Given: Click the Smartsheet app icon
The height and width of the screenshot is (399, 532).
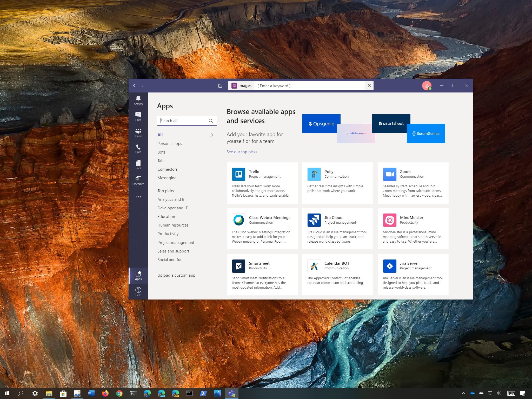Looking at the screenshot, I should click(238, 266).
